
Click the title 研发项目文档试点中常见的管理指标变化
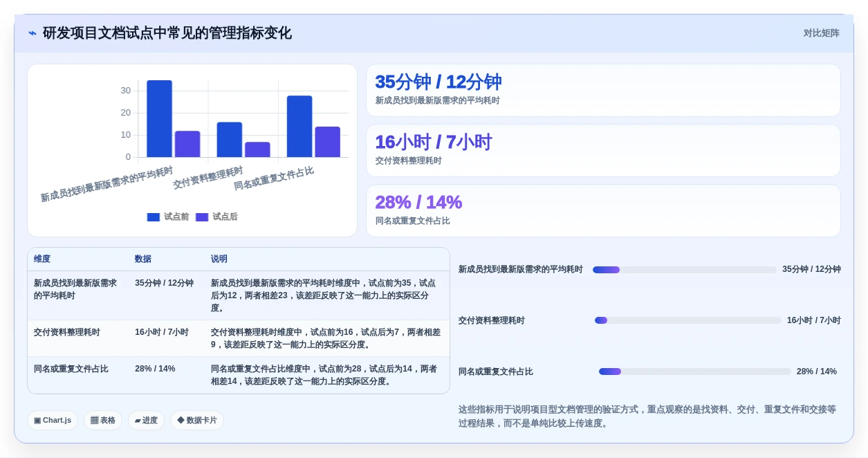167,33
